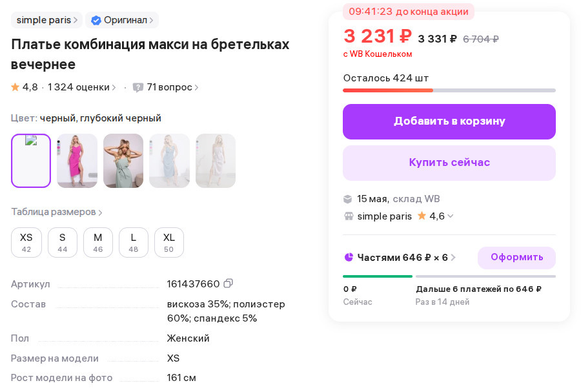
Task: Select the pink dress color thumbnail
Action: tap(77, 160)
